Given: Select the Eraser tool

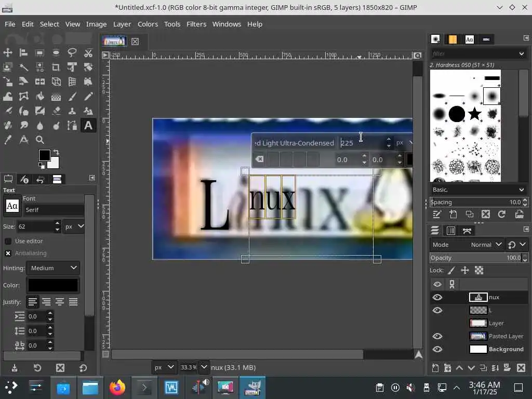Looking at the screenshot, I should pos(56,111).
